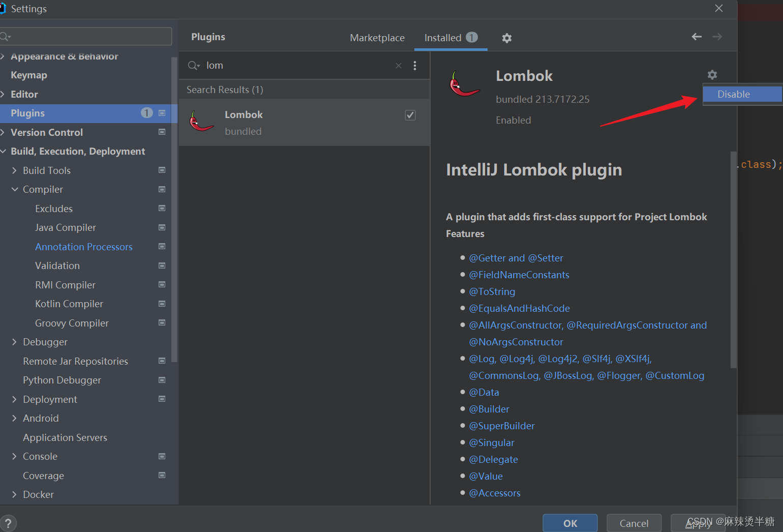This screenshot has width=783, height=532.
Task: Open RMI Compiler settings
Action: click(65, 285)
